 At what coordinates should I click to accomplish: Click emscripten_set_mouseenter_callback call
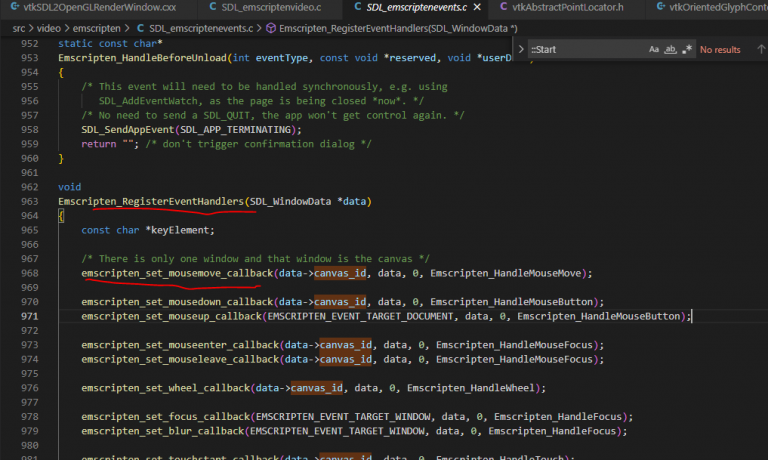tap(180, 345)
